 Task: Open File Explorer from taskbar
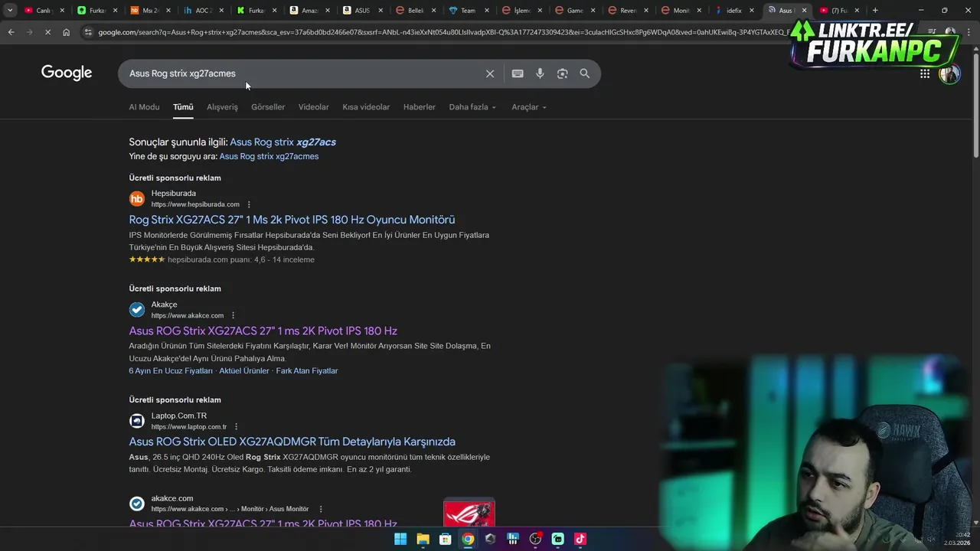423,539
